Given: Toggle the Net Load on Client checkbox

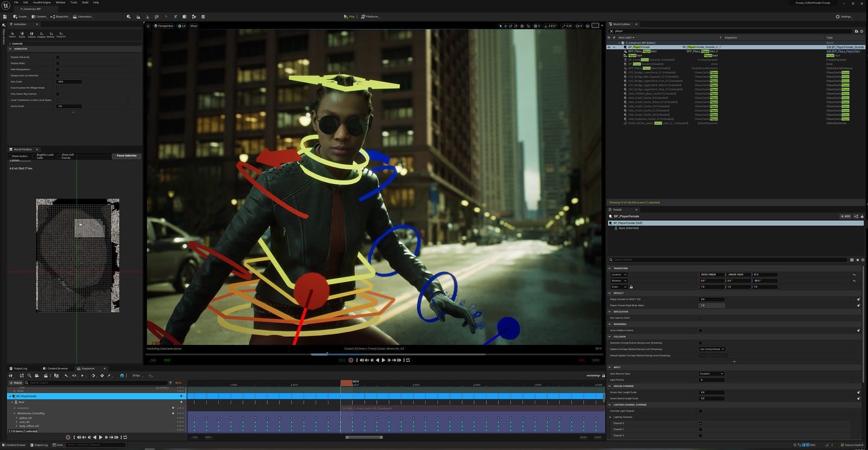Looking at the screenshot, I should click(700, 318).
